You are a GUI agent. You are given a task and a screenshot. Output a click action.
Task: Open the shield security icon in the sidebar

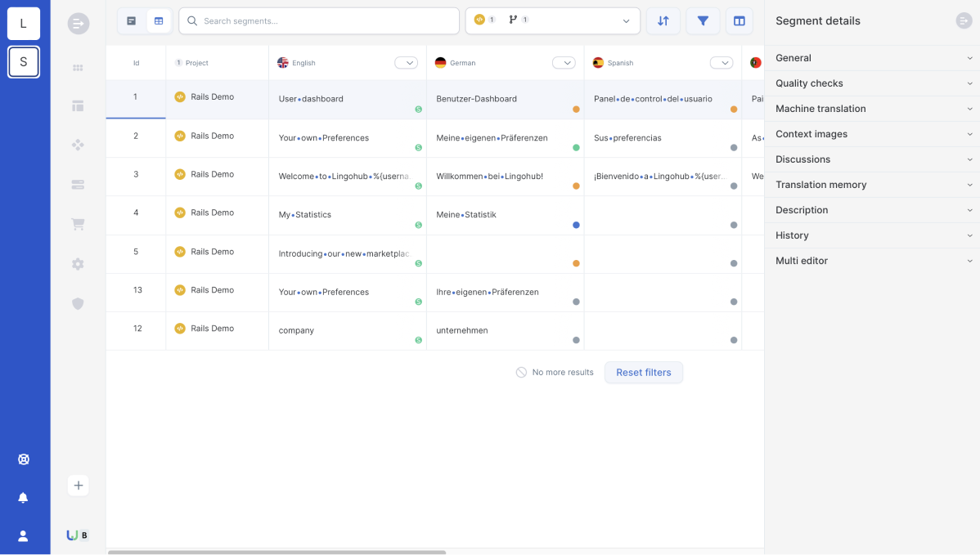(x=79, y=303)
